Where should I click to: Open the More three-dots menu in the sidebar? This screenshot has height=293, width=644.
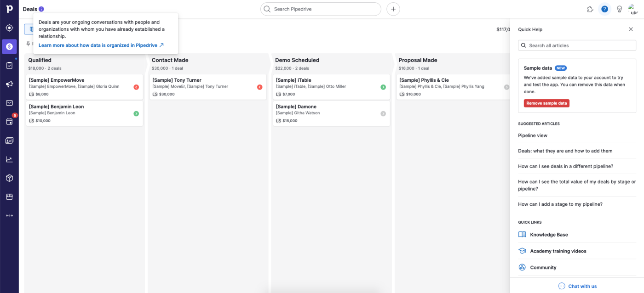point(9,215)
